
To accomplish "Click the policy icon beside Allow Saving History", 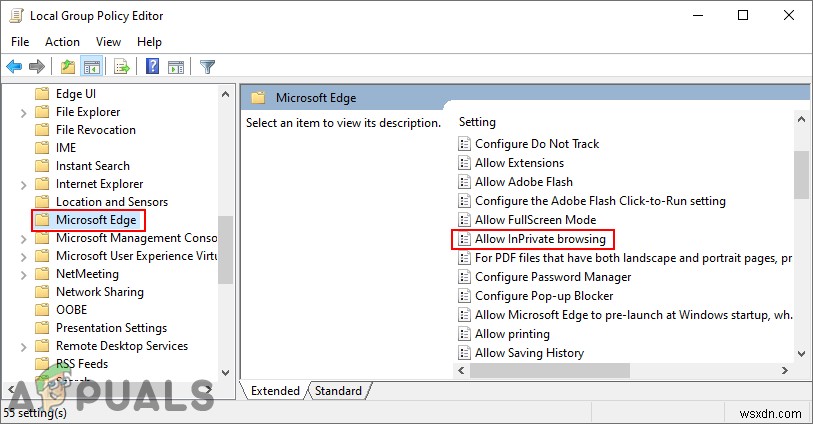I will point(464,353).
